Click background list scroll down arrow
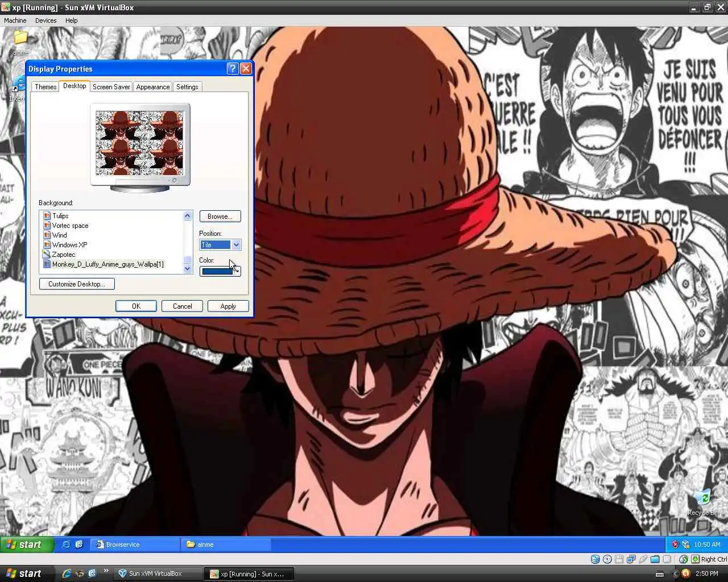The width and height of the screenshot is (728, 582). pyautogui.click(x=188, y=269)
